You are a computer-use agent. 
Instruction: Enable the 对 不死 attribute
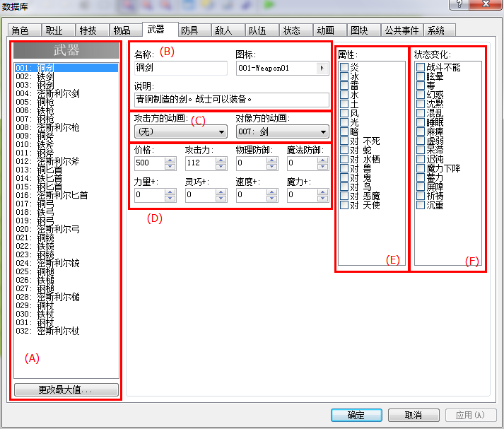[344, 141]
